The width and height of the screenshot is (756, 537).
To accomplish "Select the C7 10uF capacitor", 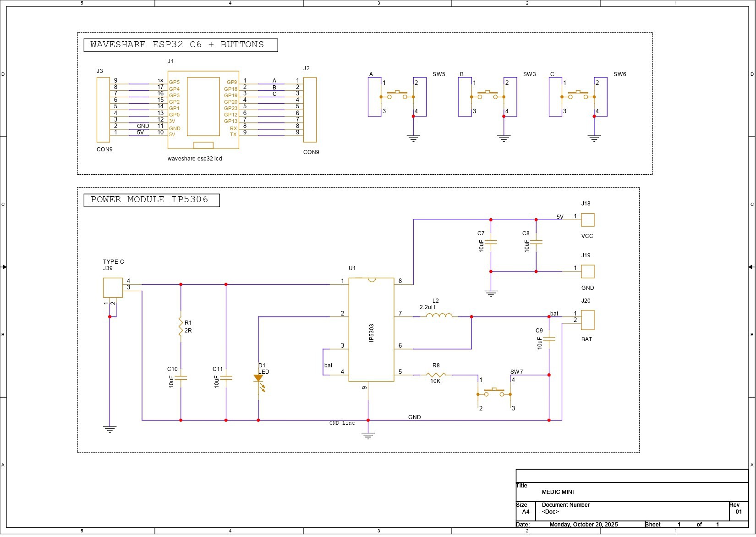I will [x=491, y=242].
